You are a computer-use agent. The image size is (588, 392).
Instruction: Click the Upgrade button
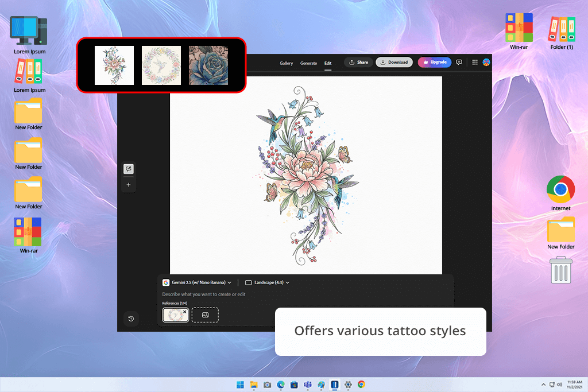pyautogui.click(x=435, y=62)
